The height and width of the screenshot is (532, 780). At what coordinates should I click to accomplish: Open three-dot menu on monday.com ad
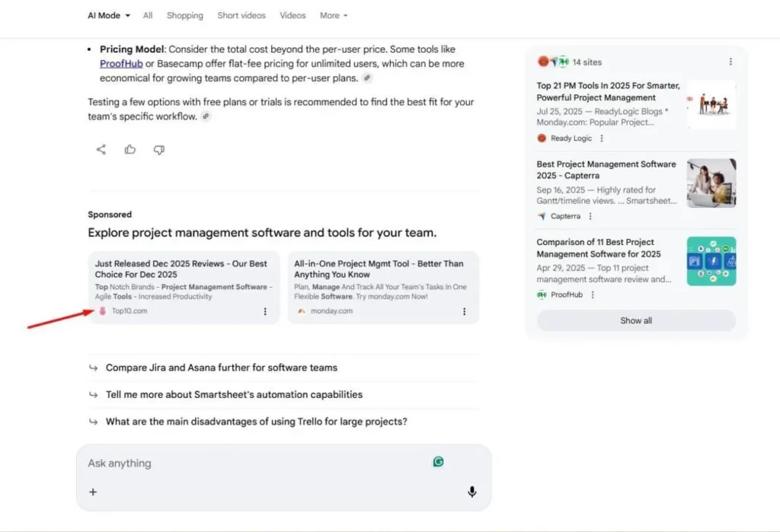tap(464, 311)
